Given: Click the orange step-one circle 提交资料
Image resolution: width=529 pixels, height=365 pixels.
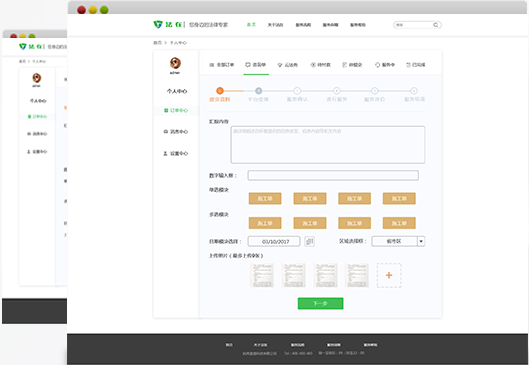Looking at the screenshot, I should coord(220,90).
